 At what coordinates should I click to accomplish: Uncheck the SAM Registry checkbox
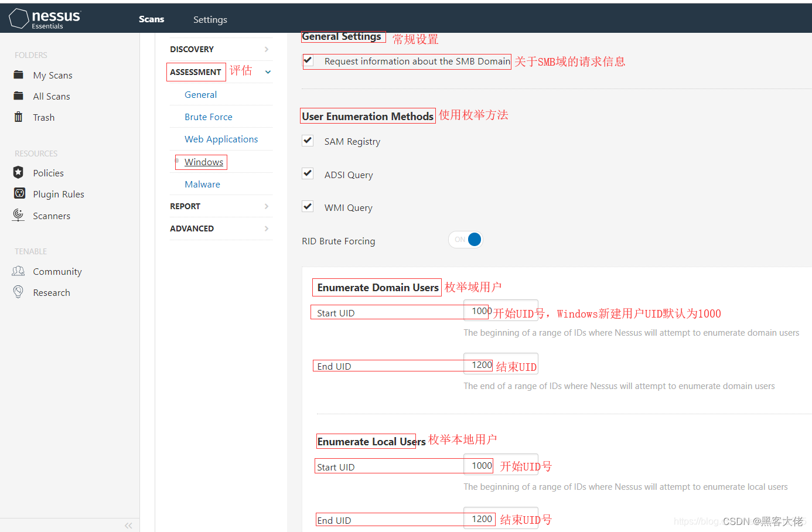308,141
